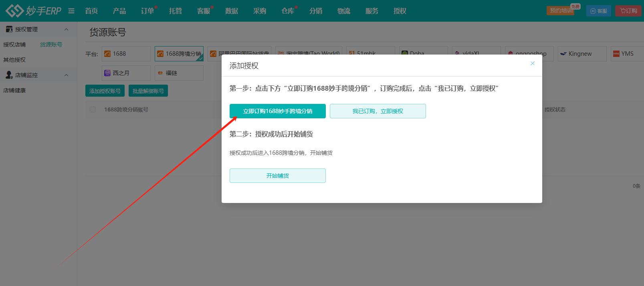Open the 首页 top menu
Image resolution: width=644 pixels, height=286 pixels.
coord(91,11)
